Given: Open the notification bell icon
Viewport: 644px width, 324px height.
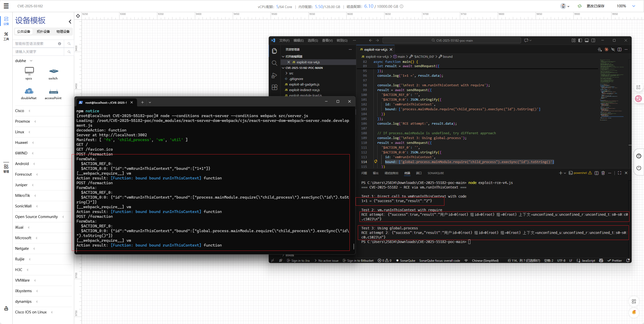Looking at the screenshot, I should [x=634, y=312].
